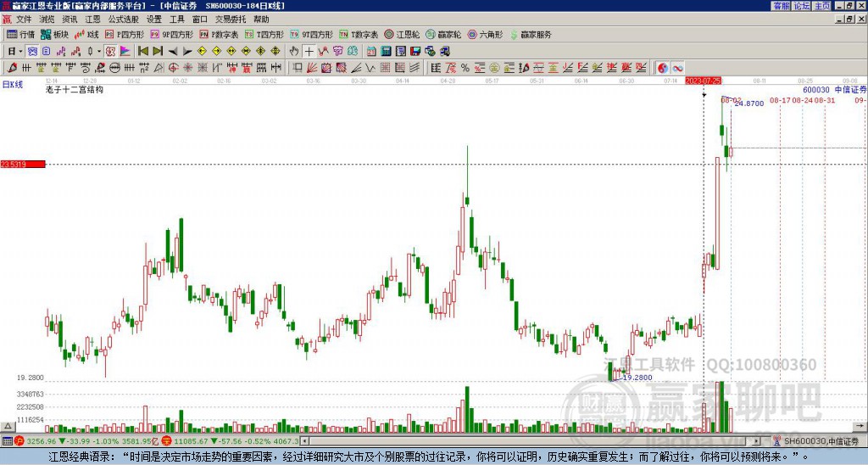The width and height of the screenshot is (868, 465).
Task: Open the 江恩 menu
Action: [92, 20]
